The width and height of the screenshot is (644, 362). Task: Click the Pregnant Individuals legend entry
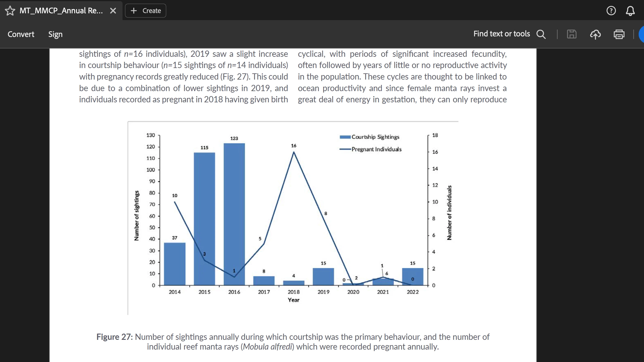pos(376,149)
